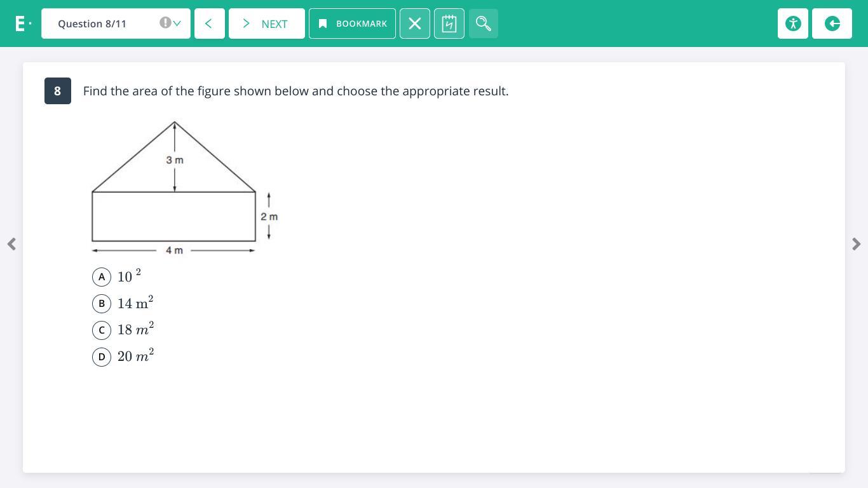
Task: Click the '14 m²' answer text
Action: click(x=135, y=302)
